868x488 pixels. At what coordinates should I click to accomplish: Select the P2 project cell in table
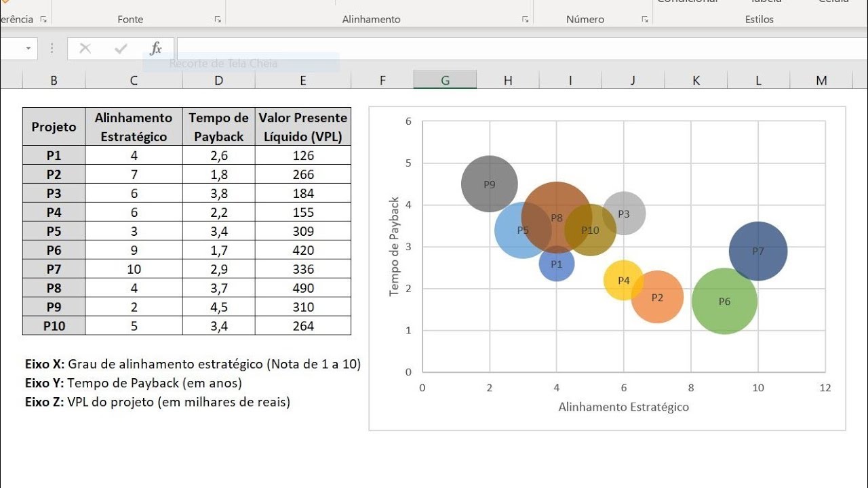pyautogui.click(x=54, y=174)
